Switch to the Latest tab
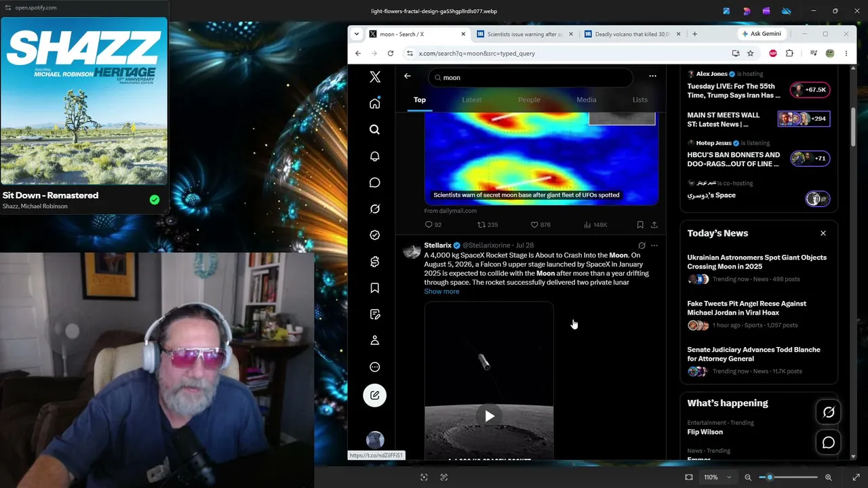868x488 pixels. pos(472,100)
